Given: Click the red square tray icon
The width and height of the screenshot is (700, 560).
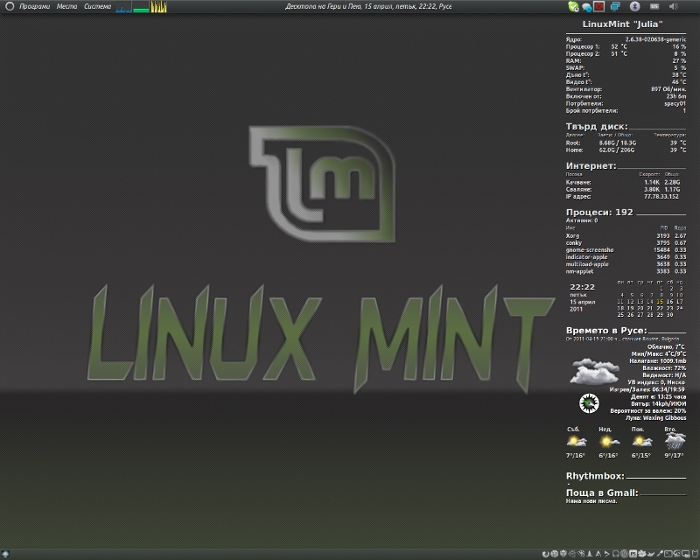Looking at the screenshot, I should point(599,6).
